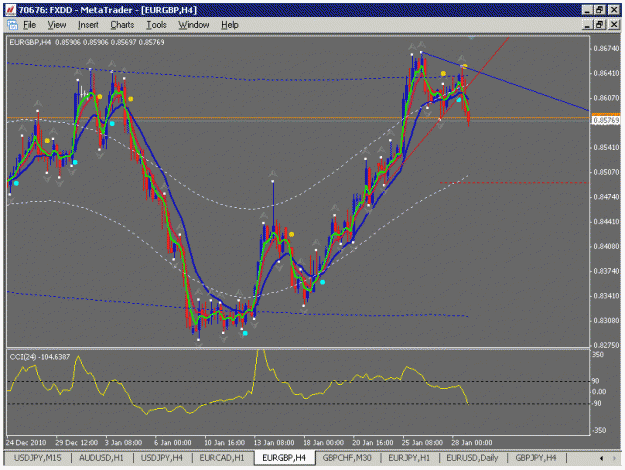The height and width of the screenshot is (470, 625).
Task: Switch to the USDJPY,M15 chart tab
Action: coord(37,458)
